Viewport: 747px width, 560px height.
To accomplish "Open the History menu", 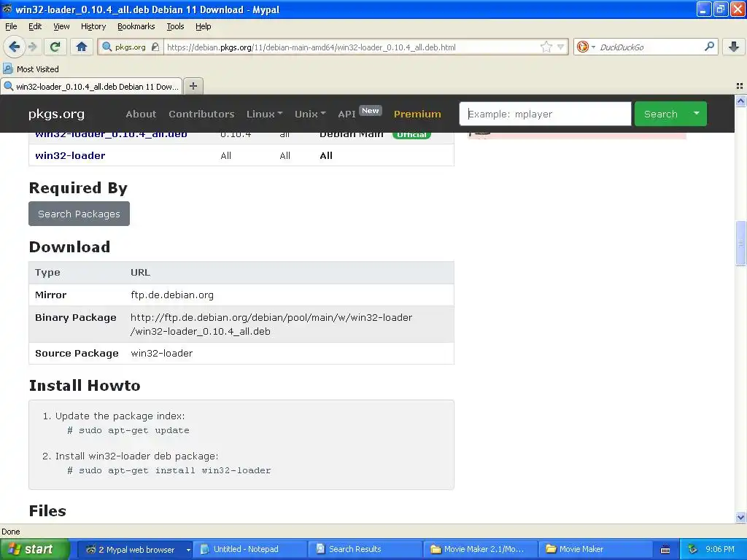I will (x=93, y=26).
